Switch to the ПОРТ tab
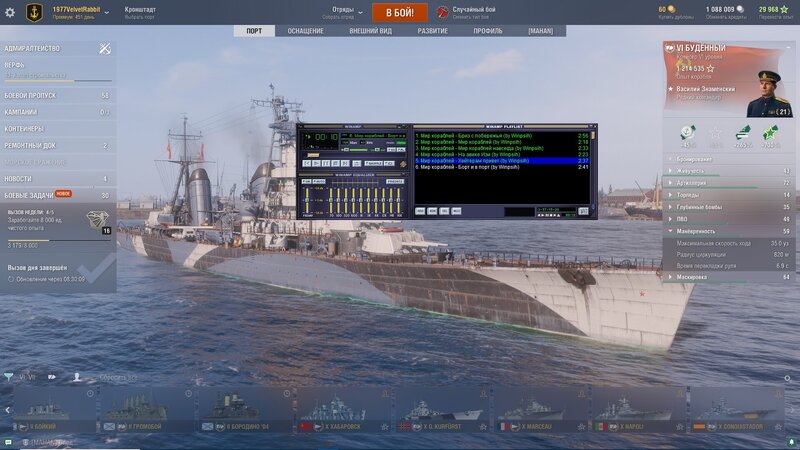 pyautogui.click(x=254, y=31)
